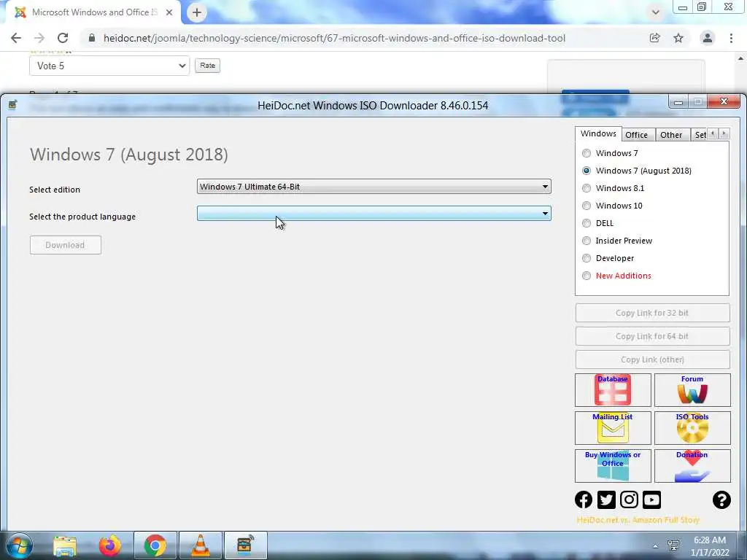This screenshot has height=560, width=747.
Task: Close the Microsoft Windows and Office tab
Action: [x=169, y=12]
